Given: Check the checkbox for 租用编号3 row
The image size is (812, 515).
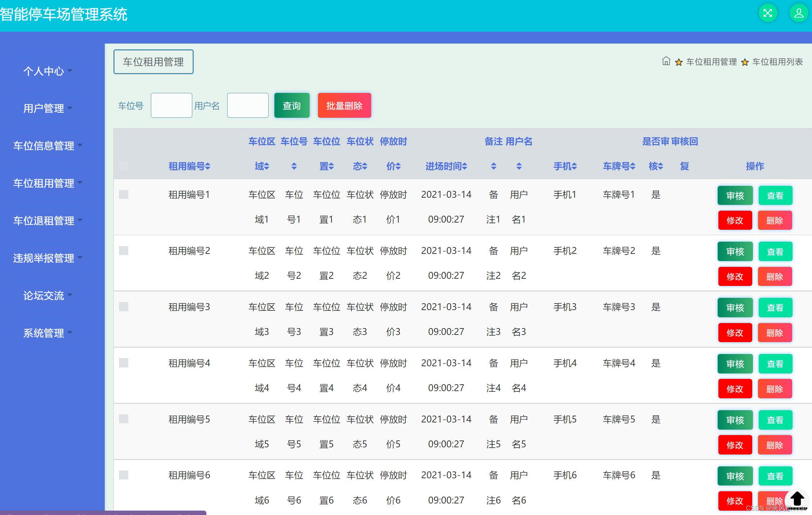Looking at the screenshot, I should [x=124, y=307].
